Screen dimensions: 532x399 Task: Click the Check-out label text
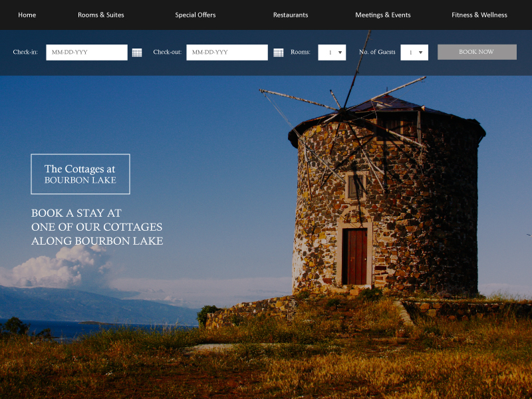[168, 53]
